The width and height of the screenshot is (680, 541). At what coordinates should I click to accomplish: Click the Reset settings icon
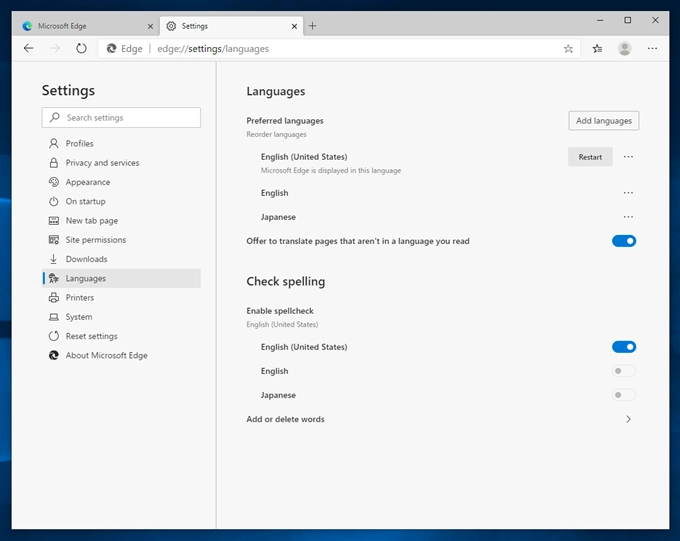point(53,336)
